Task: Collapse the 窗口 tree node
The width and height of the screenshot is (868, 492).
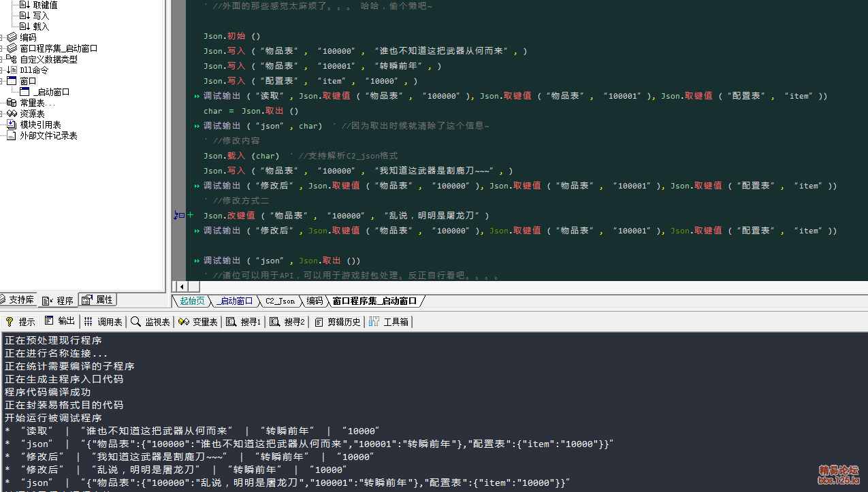Action: coord(1,81)
